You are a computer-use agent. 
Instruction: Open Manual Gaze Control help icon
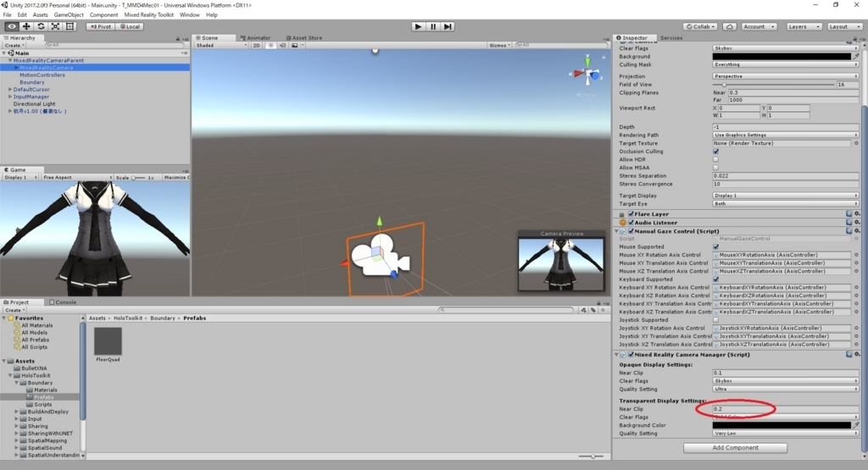tap(849, 231)
